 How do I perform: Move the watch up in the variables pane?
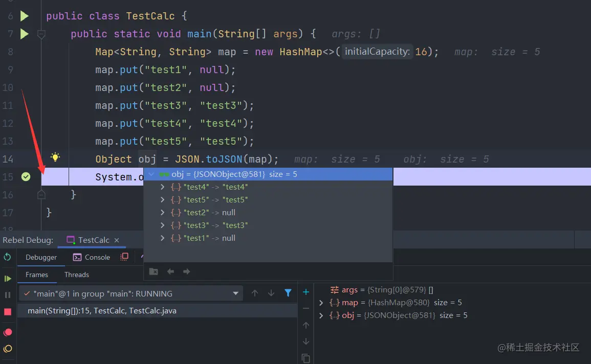pyautogui.click(x=306, y=325)
